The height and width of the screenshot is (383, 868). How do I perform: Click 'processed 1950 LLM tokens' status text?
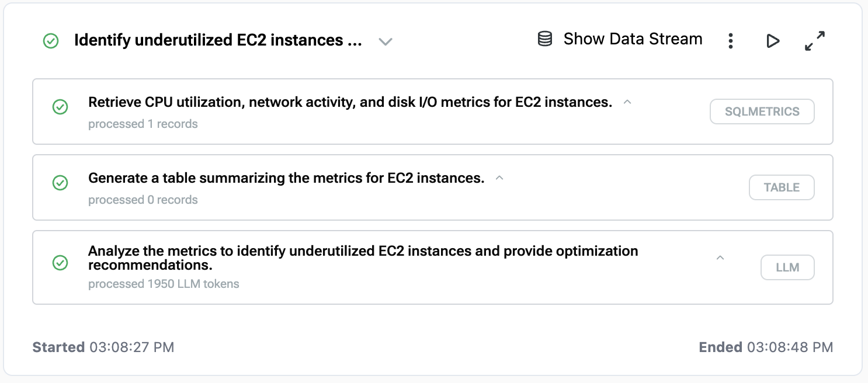(164, 284)
